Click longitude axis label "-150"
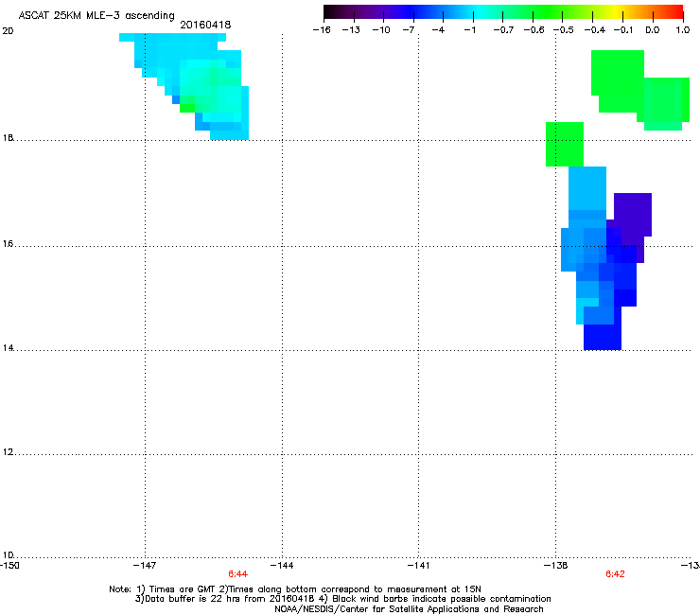The height and width of the screenshot is (615, 700). pos(9,566)
